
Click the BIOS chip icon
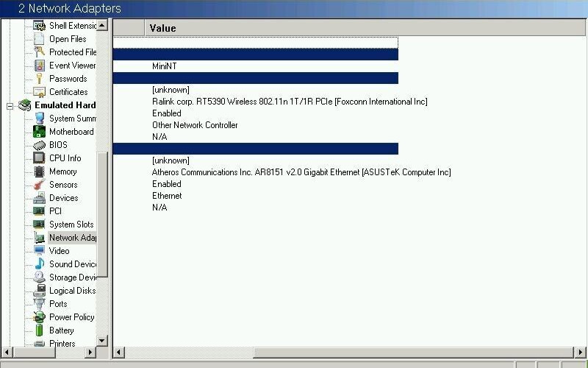(x=39, y=145)
